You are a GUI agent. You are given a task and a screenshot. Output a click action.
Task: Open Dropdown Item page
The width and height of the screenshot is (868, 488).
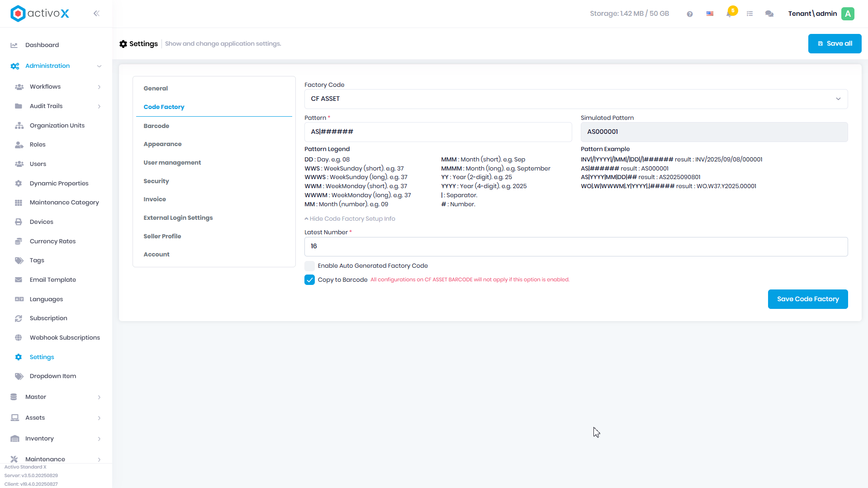[53, 376]
